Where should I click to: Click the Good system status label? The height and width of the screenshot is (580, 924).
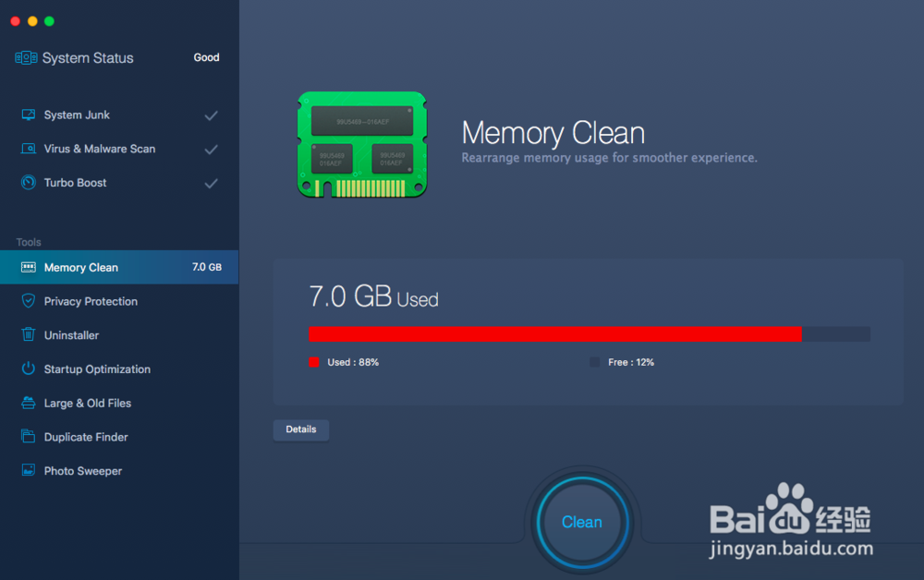click(206, 57)
